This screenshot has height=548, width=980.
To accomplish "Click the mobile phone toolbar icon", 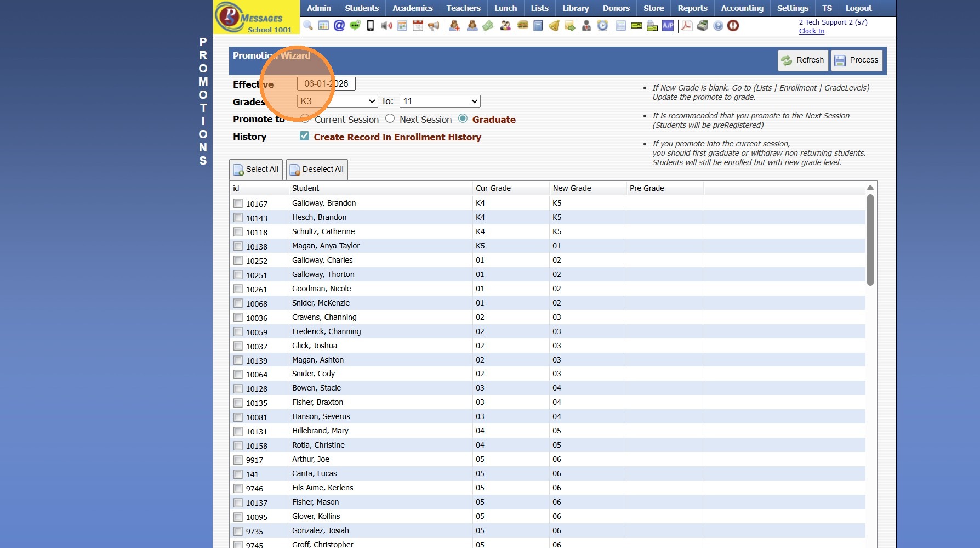I will [x=371, y=25].
